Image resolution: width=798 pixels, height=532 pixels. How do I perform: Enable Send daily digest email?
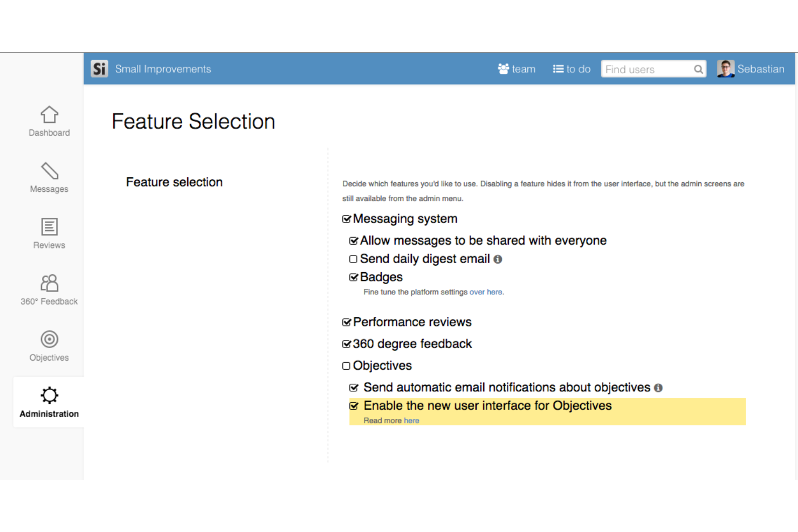coord(354,259)
